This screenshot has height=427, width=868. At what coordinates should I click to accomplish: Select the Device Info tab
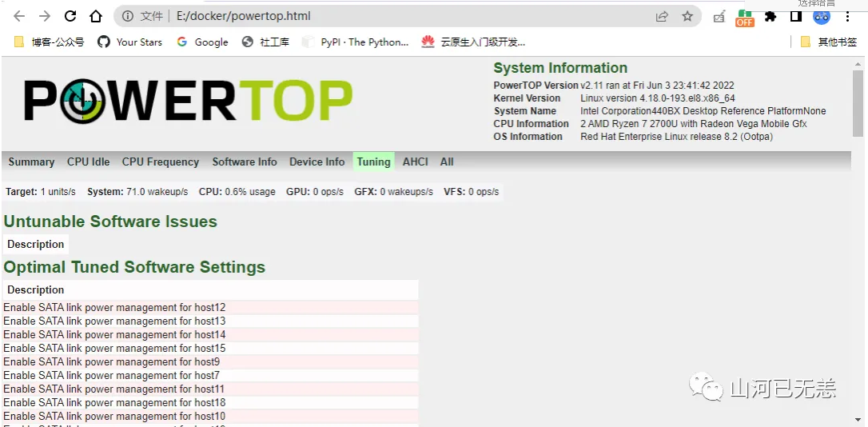click(x=317, y=162)
